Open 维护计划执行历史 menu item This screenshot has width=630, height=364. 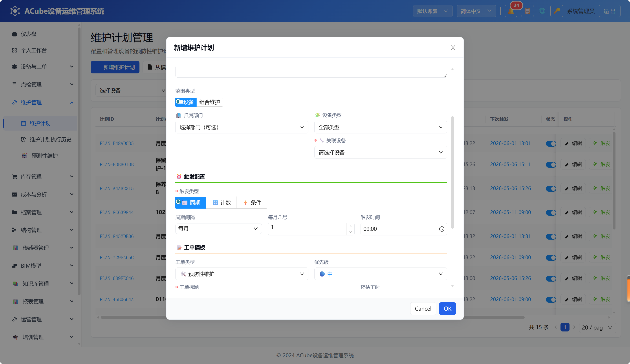(40, 139)
